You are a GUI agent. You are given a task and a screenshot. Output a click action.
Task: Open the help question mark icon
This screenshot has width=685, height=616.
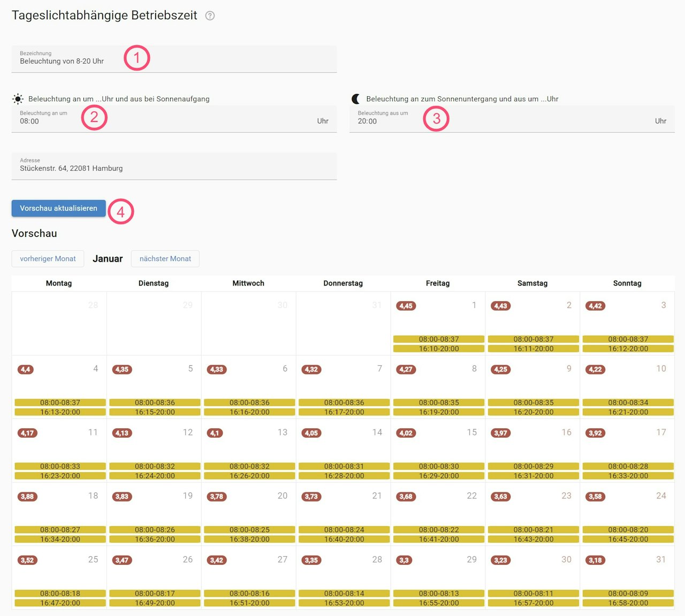coord(210,16)
